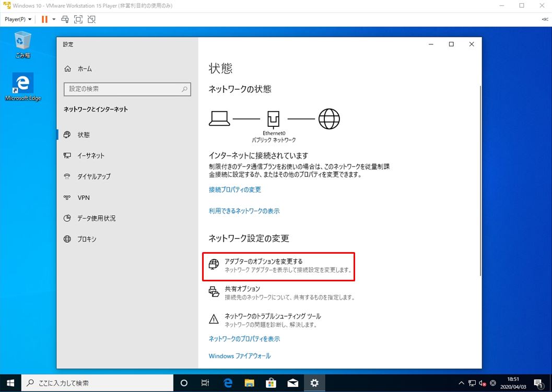Open the Windows Start button
This screenshot has height=392, width=552.
[x=10, y=383]
